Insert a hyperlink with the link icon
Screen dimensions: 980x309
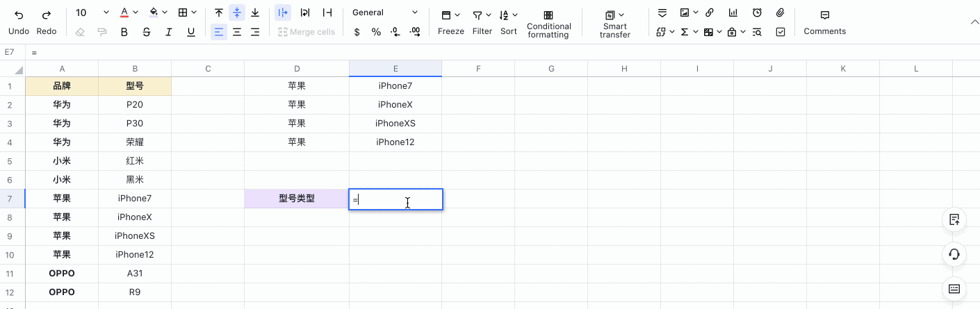point(709,13)
